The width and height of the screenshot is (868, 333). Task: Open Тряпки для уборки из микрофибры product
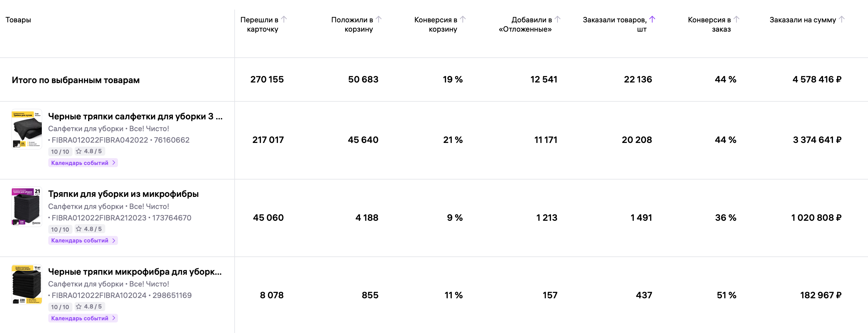(123, 194)
